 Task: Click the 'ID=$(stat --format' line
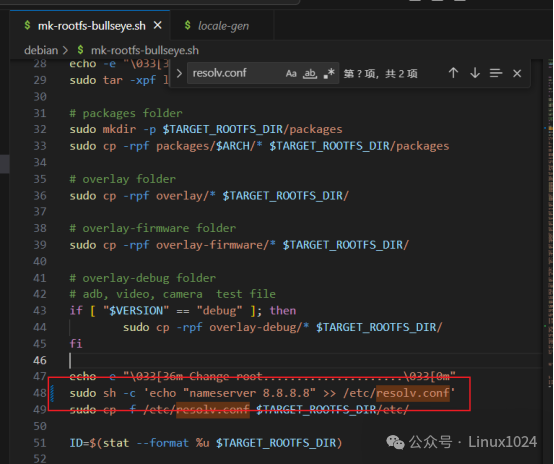(206, 442)
